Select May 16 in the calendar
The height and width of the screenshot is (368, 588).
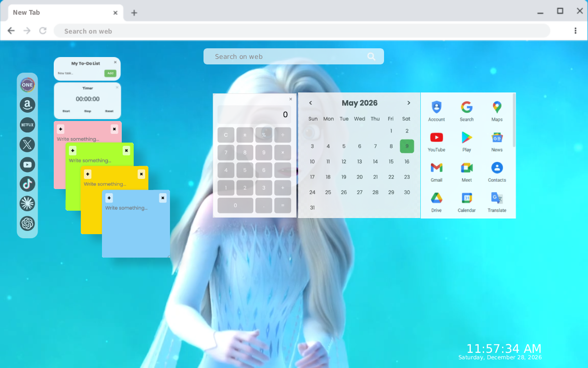pos(407,161)
